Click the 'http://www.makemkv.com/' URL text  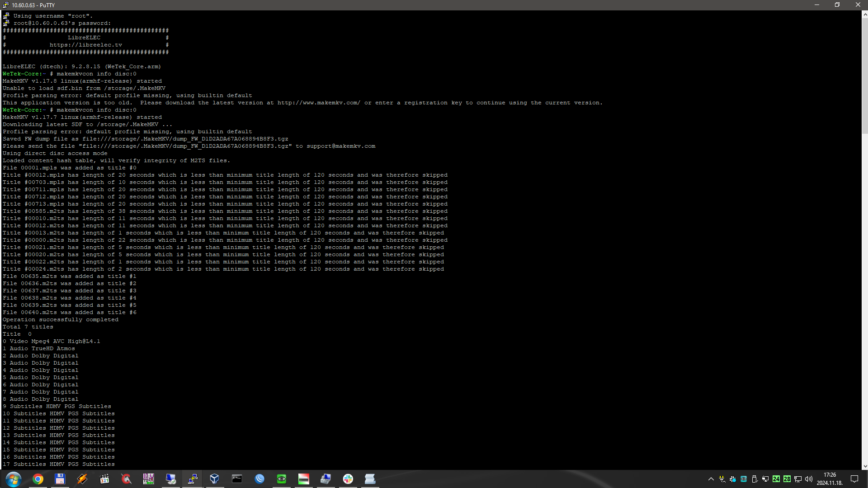point(319,103)
